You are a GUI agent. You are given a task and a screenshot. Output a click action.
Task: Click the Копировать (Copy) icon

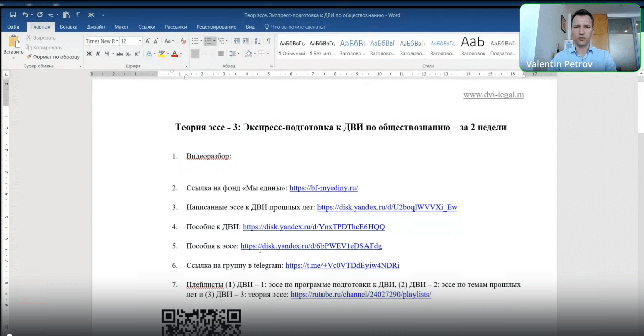(29, 47)
